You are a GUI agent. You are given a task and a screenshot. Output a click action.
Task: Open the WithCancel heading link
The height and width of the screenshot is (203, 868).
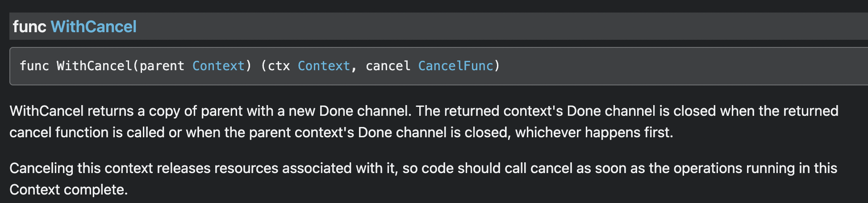[93, 26]
